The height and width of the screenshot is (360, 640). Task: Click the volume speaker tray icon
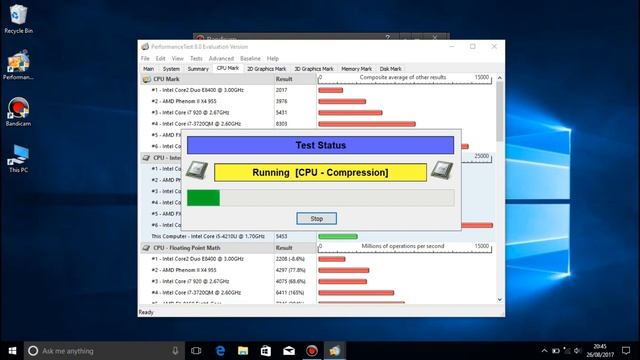coord(577,351)
